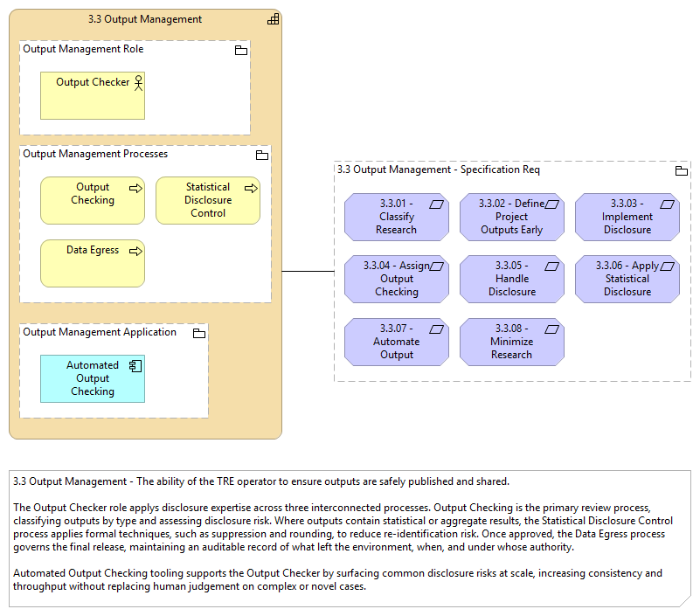The width and height of the screenshot is (700, 616).
Task: Click requirement icon on 3.3.03 Implement Disclosure
Action: pyautogui.click(x=667, y=204)
